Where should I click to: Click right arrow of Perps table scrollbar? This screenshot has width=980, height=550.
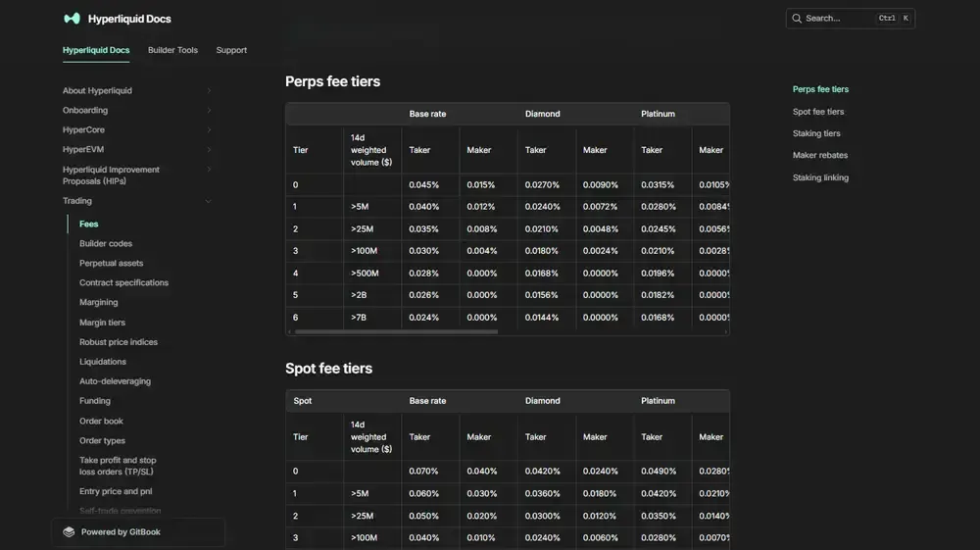725,332
